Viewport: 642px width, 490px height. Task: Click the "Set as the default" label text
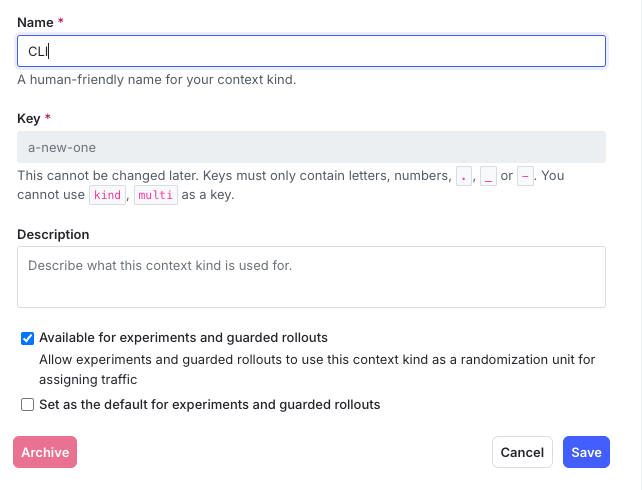(x=209, y=405)
